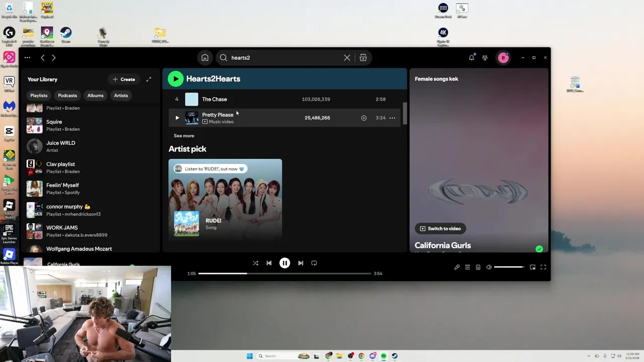
Task: Open the Epic Games Launcher desktop icon
Action: click(9, 233)
